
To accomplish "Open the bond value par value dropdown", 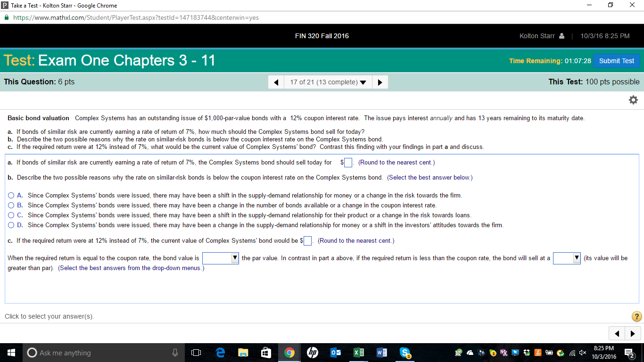I will [x=221, y=258].
